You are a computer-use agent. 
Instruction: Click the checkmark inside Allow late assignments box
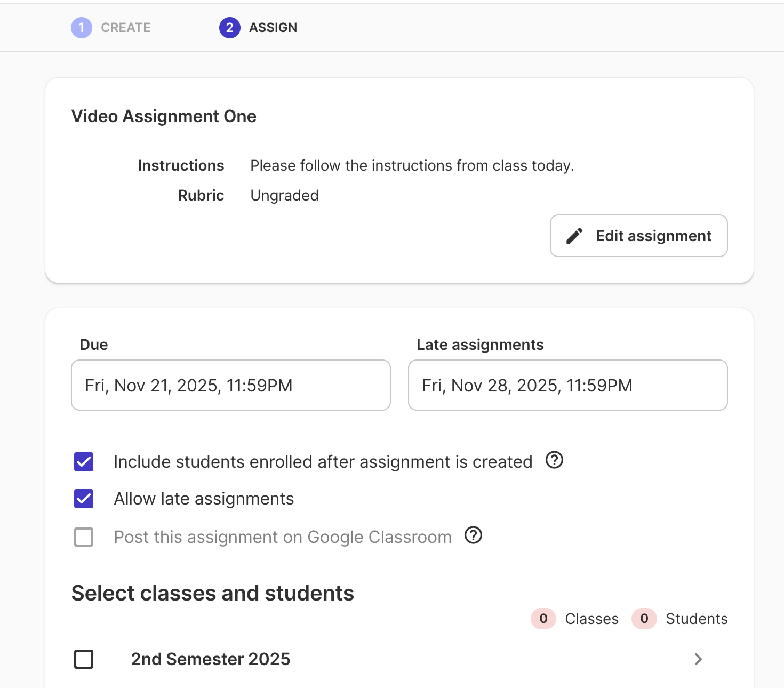click(x=83, y=498)
